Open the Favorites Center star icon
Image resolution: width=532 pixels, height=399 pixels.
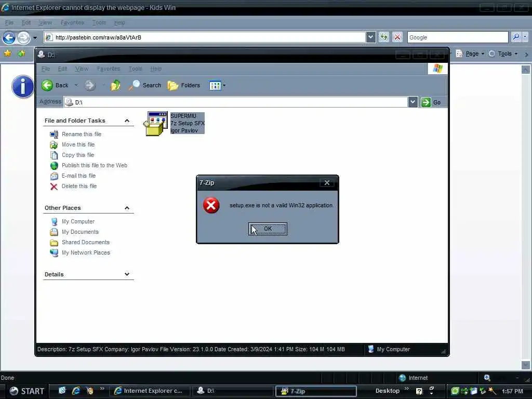pyautogui.click(x=8, y=54)
